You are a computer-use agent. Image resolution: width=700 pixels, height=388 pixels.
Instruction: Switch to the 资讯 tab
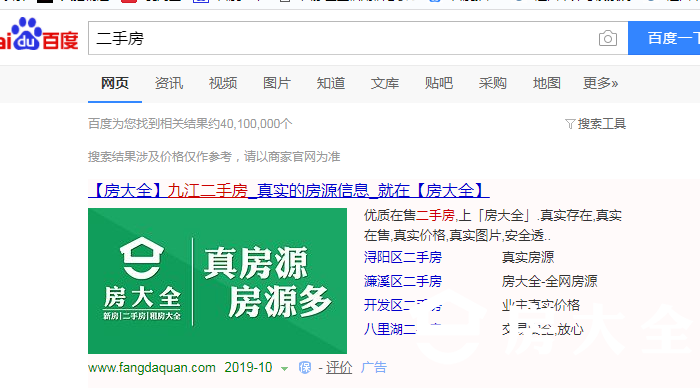(169, 83)
